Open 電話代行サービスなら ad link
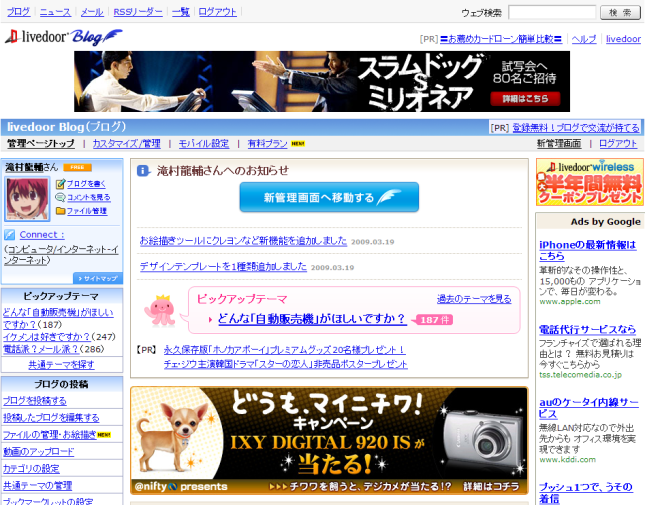Viewport: 645px width, 505px height. click(x=587, y=329)
